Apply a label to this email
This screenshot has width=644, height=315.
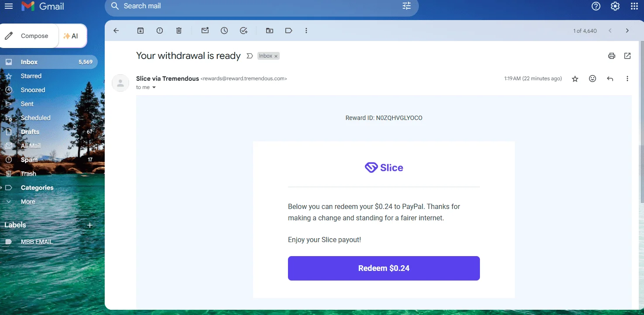click(x=288, y=31)
